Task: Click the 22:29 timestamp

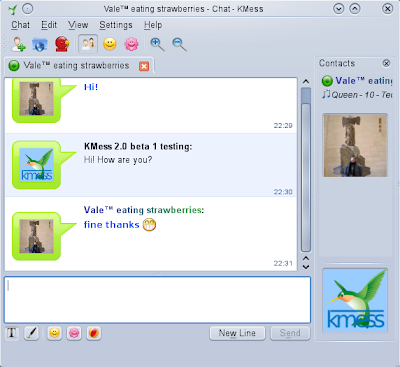Action: [283, 126]
